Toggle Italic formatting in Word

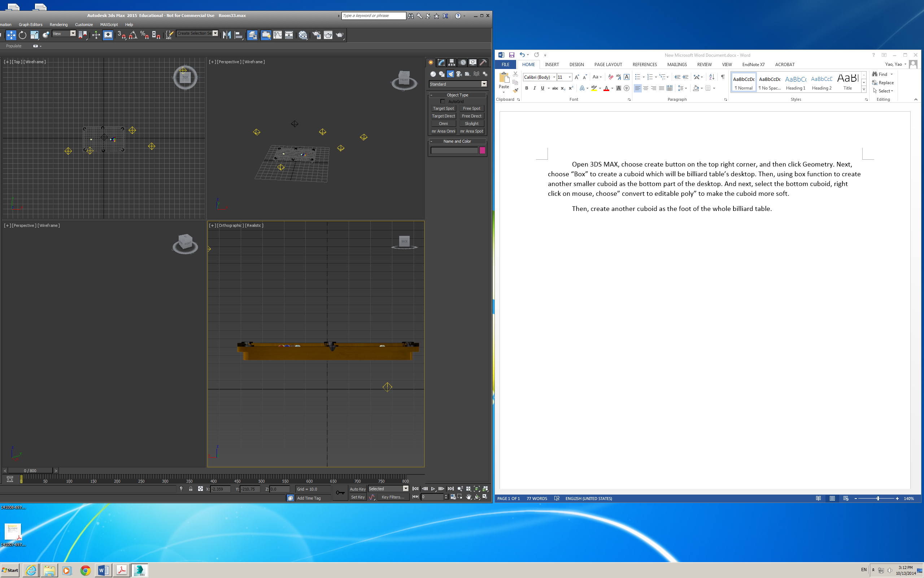534,88
